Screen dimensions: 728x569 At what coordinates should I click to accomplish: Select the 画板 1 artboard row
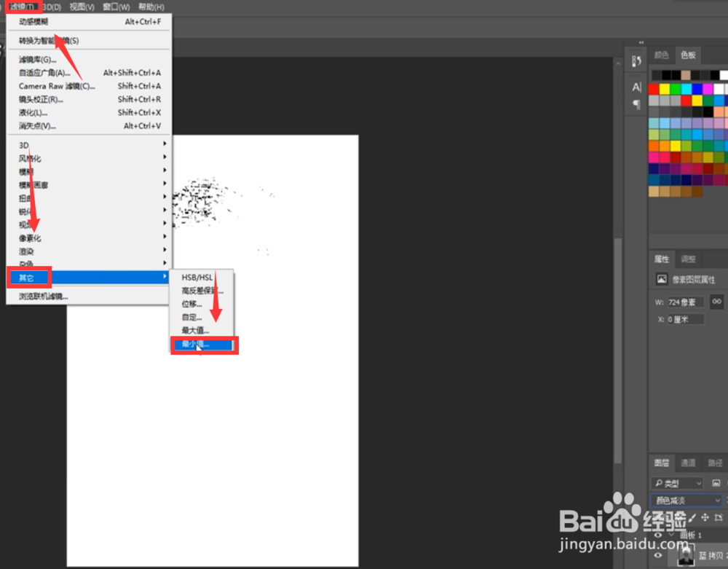click(690, 535)
